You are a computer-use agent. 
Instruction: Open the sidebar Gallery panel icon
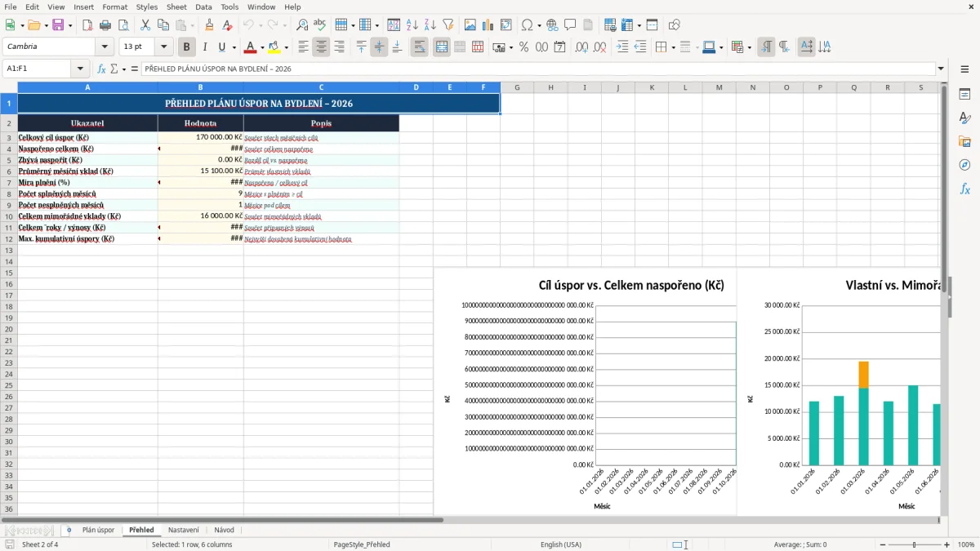click(x=964, y=141)
